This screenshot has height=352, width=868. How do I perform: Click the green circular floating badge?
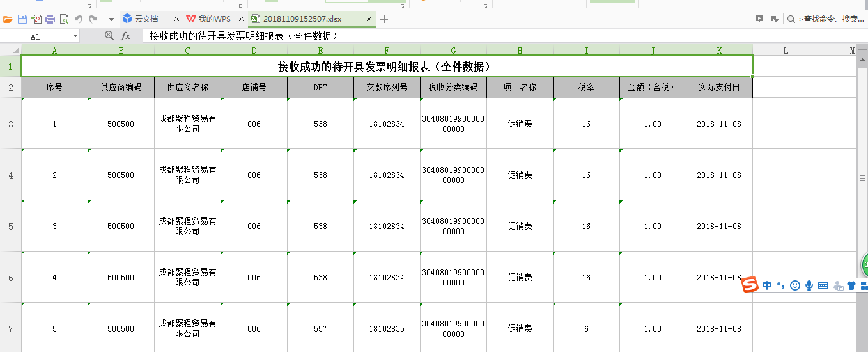[865, 264]
